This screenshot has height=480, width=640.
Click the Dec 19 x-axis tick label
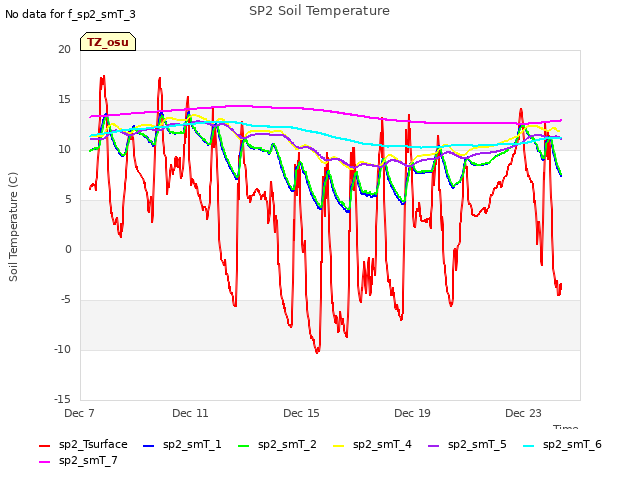point(412,413)
